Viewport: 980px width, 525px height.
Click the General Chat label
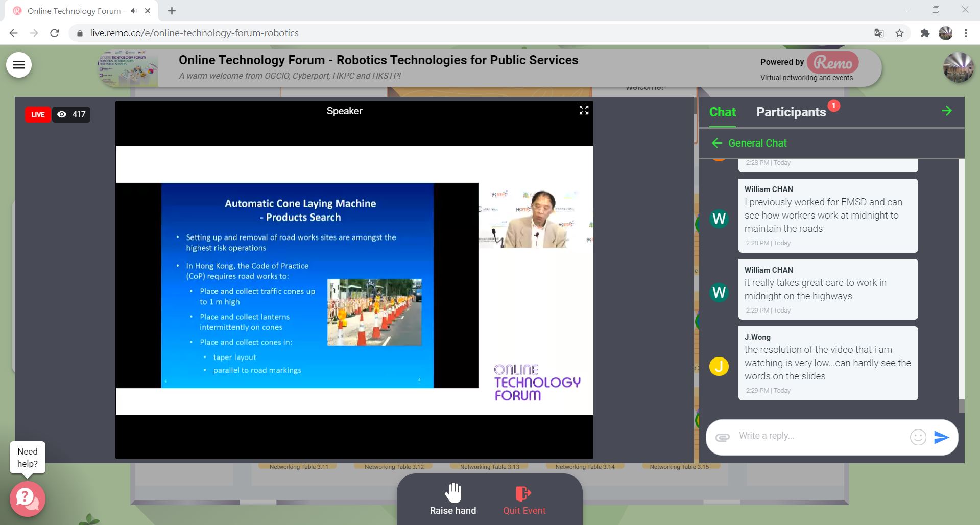[x=757, y=143]
